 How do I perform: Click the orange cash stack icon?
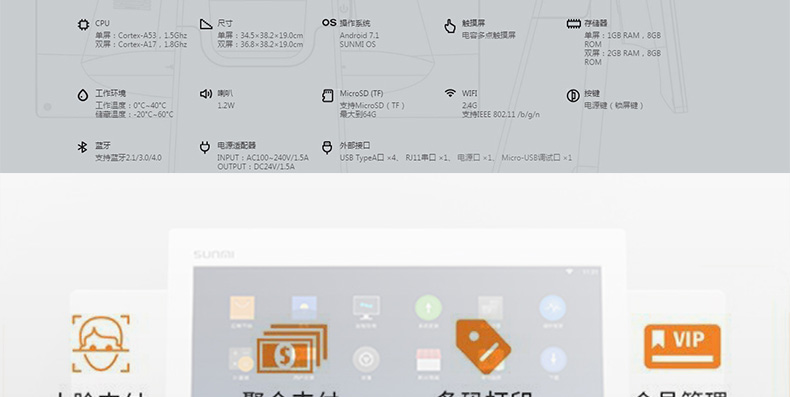click(292, 348)
